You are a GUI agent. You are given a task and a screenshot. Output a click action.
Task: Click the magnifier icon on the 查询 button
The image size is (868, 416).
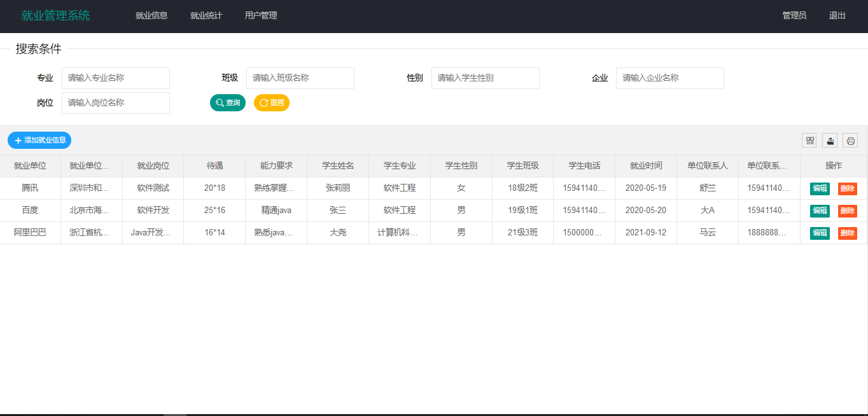point(219,102)
